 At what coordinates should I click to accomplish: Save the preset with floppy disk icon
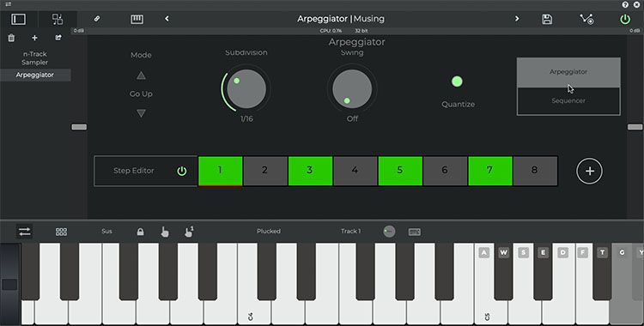point(547,19)
